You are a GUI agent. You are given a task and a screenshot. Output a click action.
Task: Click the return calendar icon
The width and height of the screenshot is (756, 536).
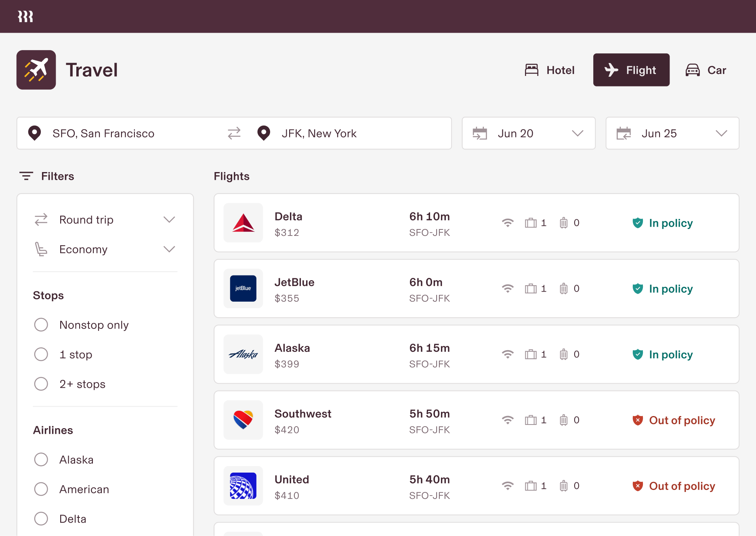[624, 133]
